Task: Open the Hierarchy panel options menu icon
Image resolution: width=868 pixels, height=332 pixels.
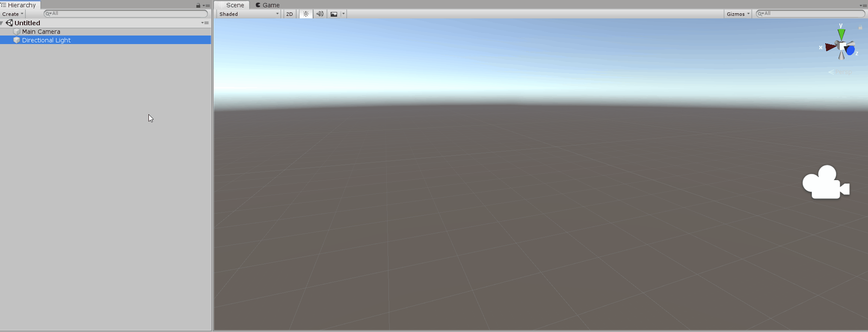Action: click(206, 6)
